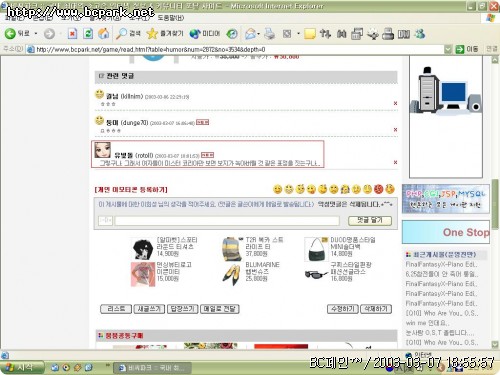Open the Help (도움말) menu
The image size is (500, 375).
(170, 18)
